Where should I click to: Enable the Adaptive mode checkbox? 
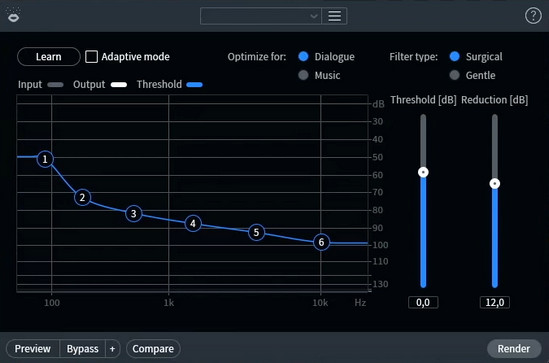coord(91,57)
